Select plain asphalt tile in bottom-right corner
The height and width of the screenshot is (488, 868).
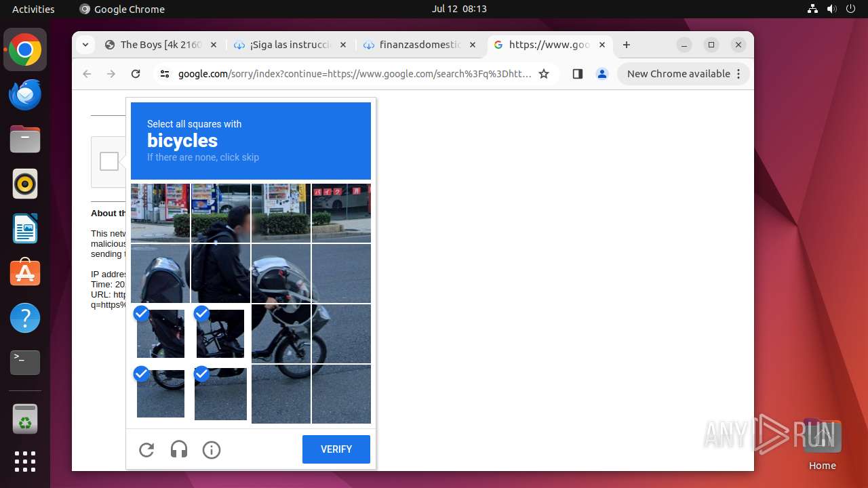tap(341, 394)
